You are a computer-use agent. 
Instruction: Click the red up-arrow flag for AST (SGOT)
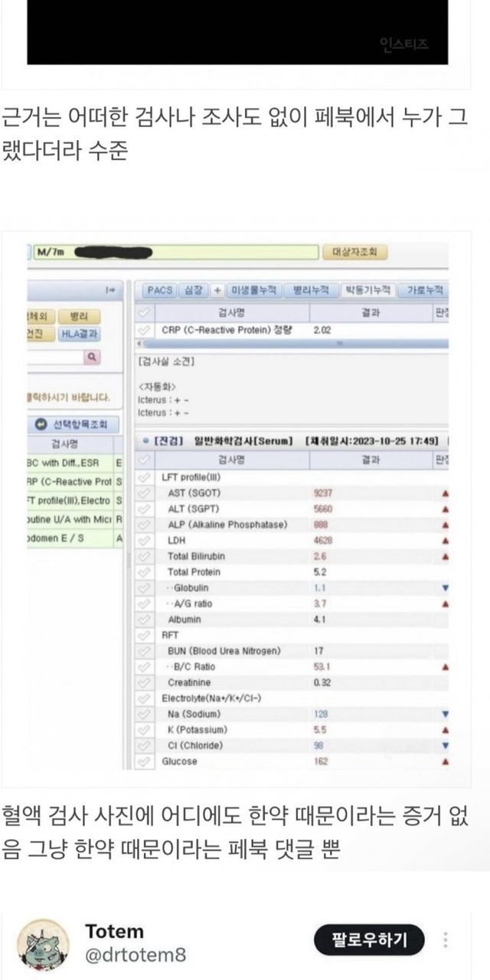click(x=446, y=493)
